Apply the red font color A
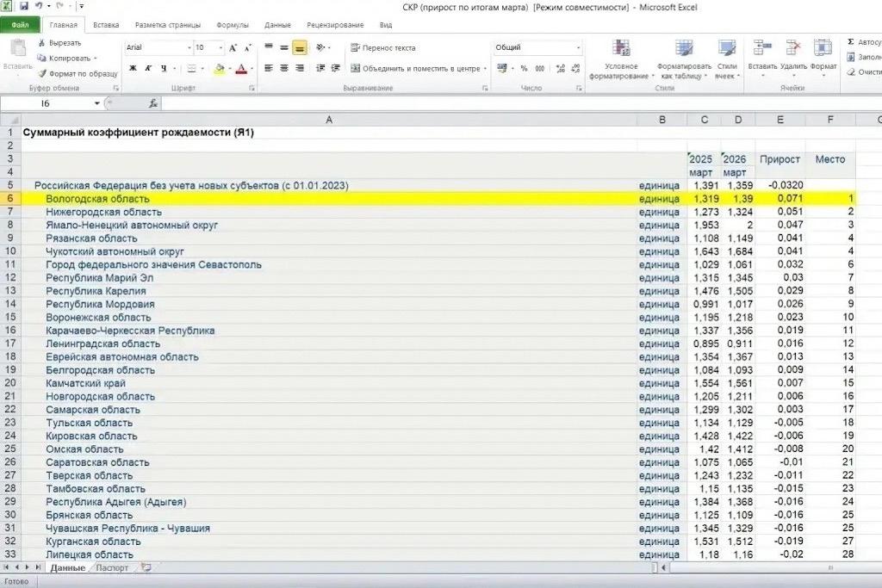Viewport: 882px width, 588px height. (x=241, y=69)
